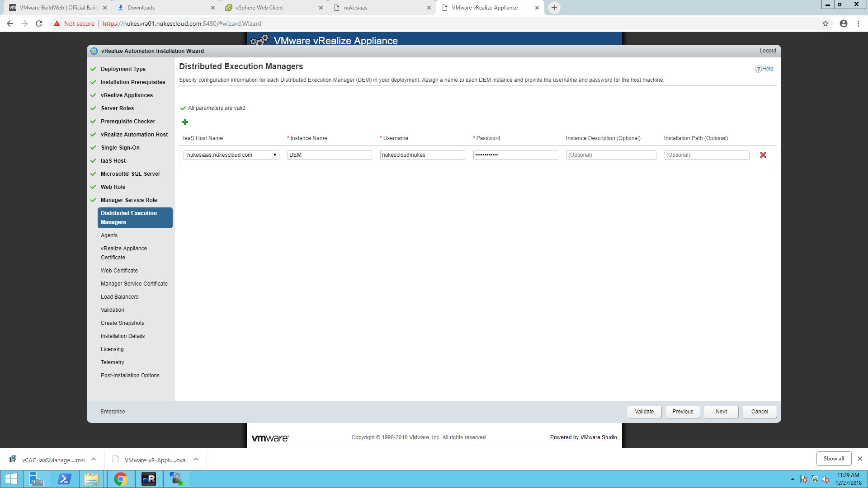The image size is (868, 488).
Task: Open options for vCAC-IaaSManage msi download
Action: point(94,459)
